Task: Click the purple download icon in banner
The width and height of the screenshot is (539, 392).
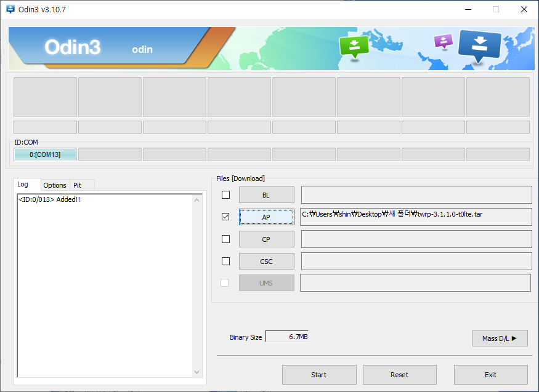Action: pos(444,42)
